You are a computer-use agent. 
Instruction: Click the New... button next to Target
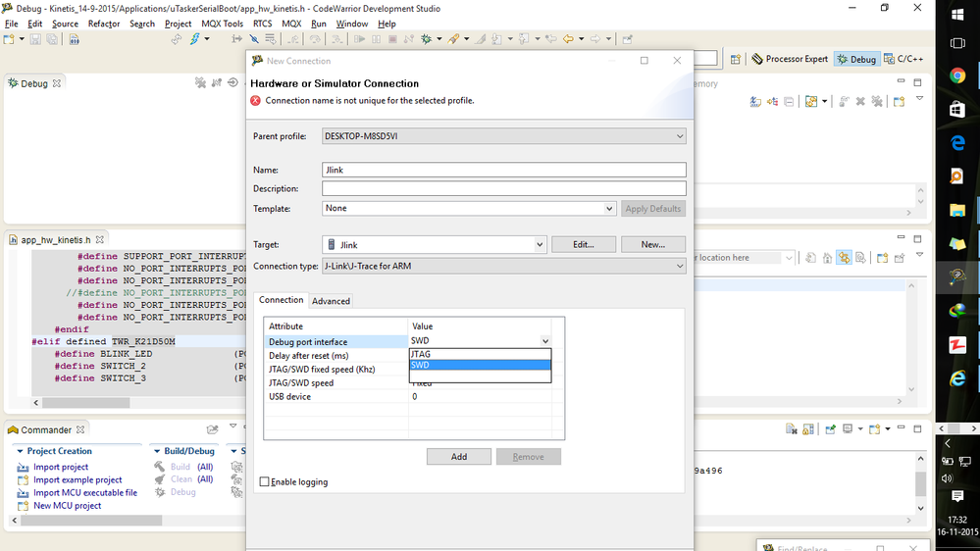(652, 244)
